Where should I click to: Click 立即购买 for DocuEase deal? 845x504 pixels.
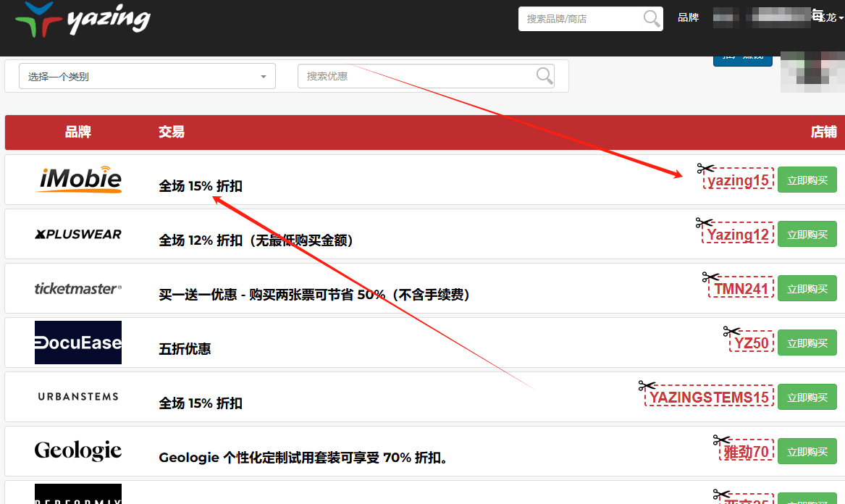coord(807,343)
